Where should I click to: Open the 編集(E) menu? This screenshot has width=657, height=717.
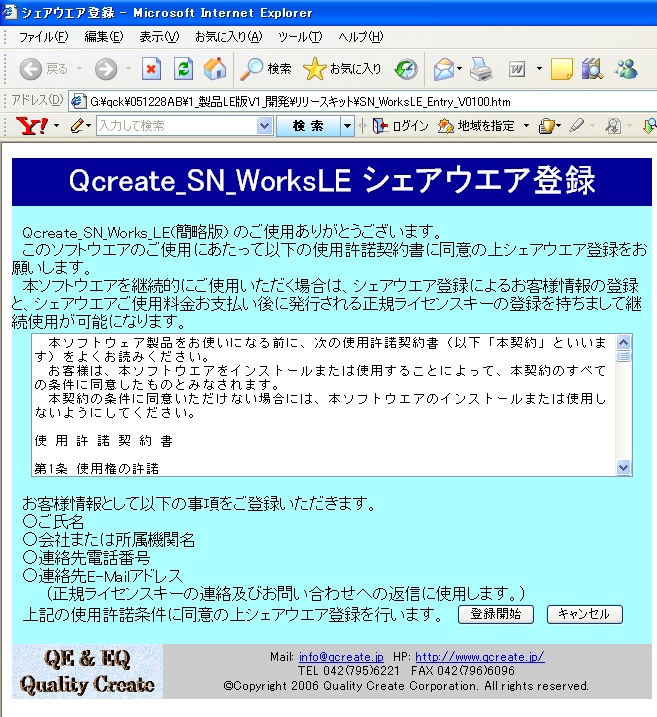tap(104, 37)
